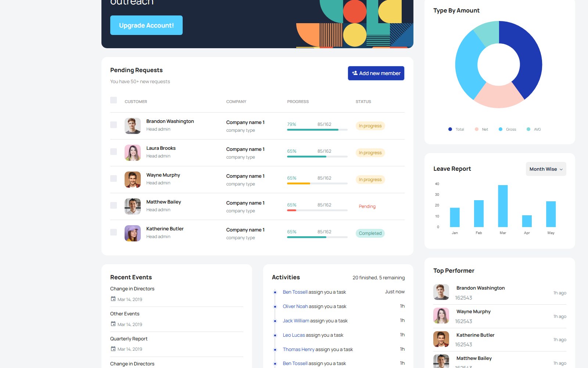The width and height of the screenshot is (588, 368).
Task: Click the Upgrade Account! button
Action: [x=146, y=25]
